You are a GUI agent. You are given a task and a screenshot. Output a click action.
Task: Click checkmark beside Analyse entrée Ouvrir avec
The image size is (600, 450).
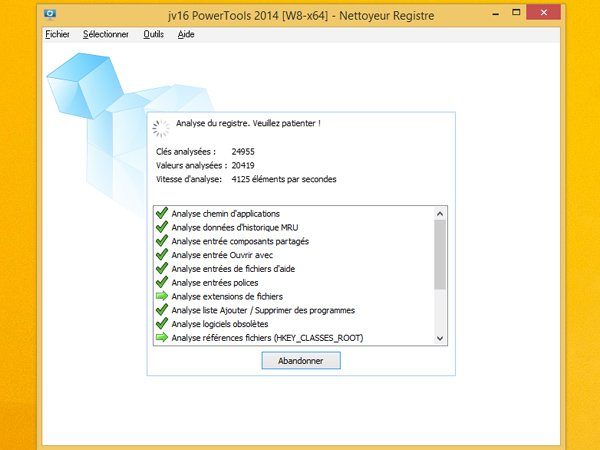[162, 254]
